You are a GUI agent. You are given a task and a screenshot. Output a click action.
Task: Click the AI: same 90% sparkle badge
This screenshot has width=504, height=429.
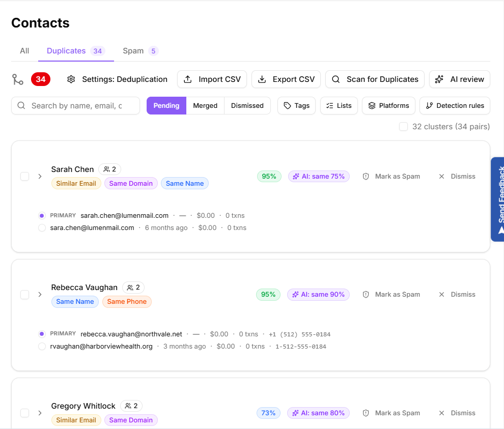coord(318,295)
